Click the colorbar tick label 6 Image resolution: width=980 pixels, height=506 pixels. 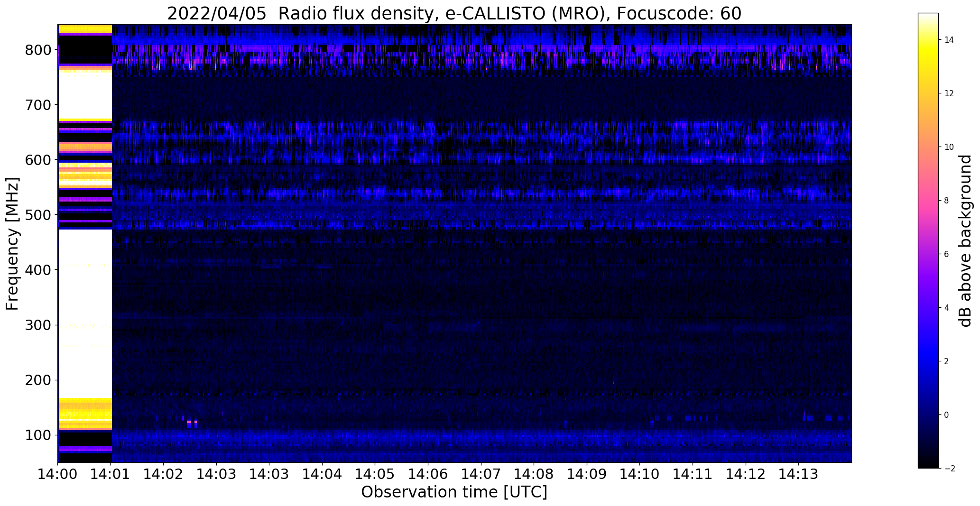coord(947,254)
